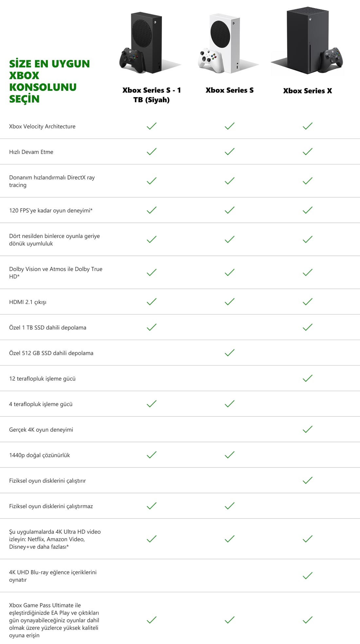Select the Xbox Series X column heading
Screen dimensions: 360x644
(x=308, y=91)
